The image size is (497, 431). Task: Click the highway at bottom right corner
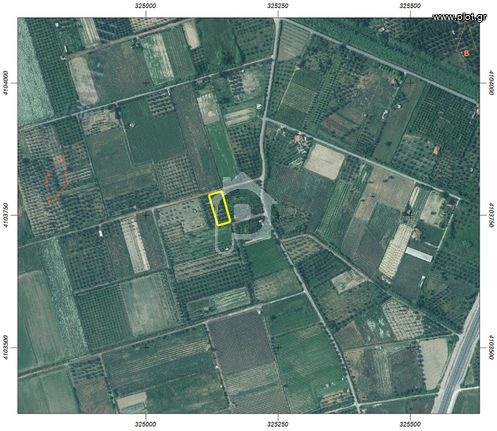coord(457,360)
